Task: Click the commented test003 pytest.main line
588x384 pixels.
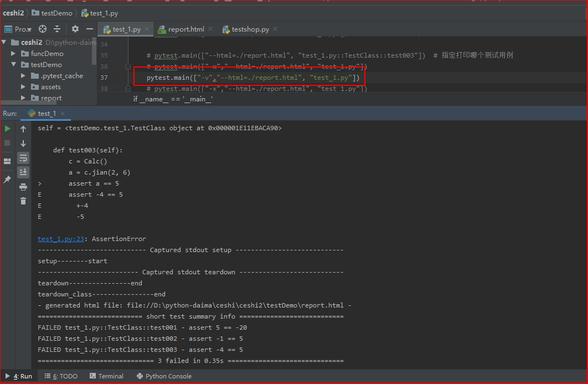Action: 286,55
